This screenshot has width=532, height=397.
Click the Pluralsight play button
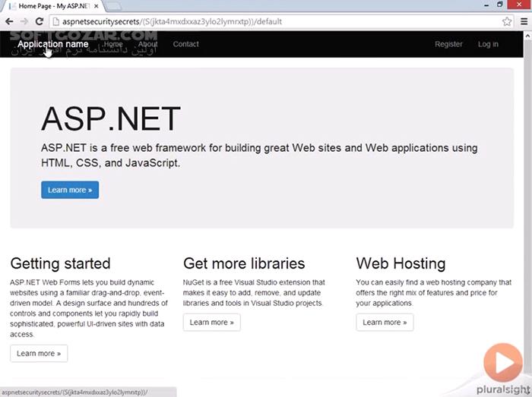(503, 362)
